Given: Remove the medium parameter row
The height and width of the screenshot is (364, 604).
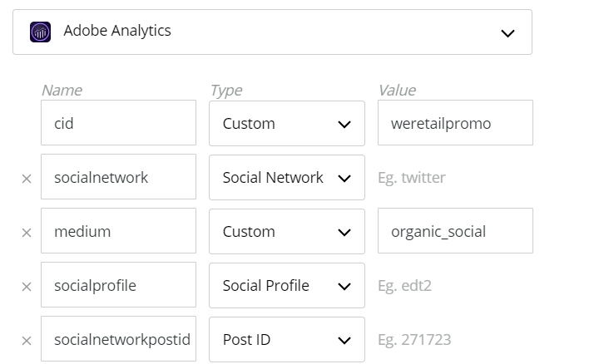Looking at the screenshot, I should click(x=26, y=233).
